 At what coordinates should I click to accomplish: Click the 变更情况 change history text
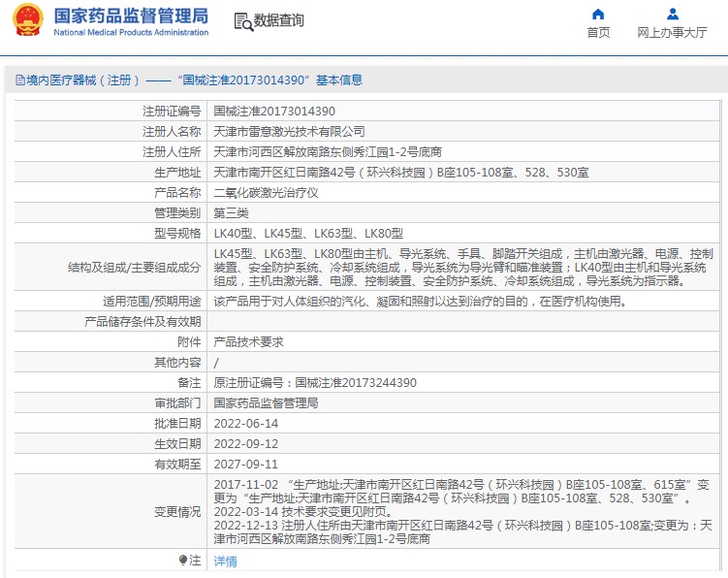[462, 512]
